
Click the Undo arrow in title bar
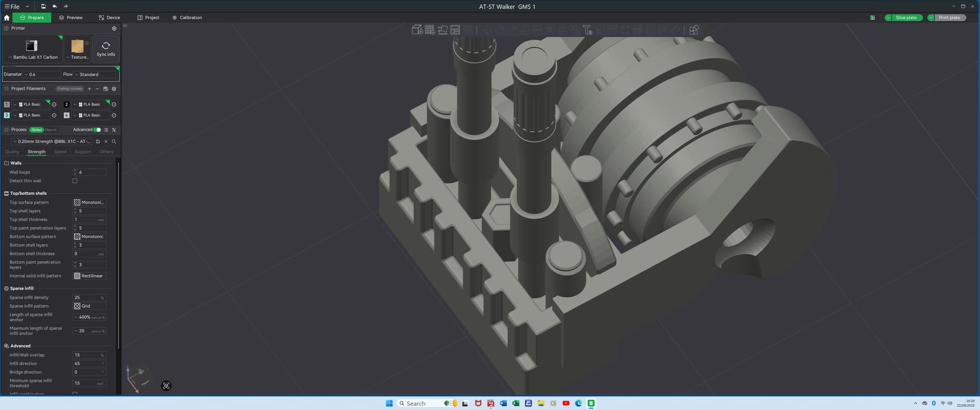[x=55, y=7]
